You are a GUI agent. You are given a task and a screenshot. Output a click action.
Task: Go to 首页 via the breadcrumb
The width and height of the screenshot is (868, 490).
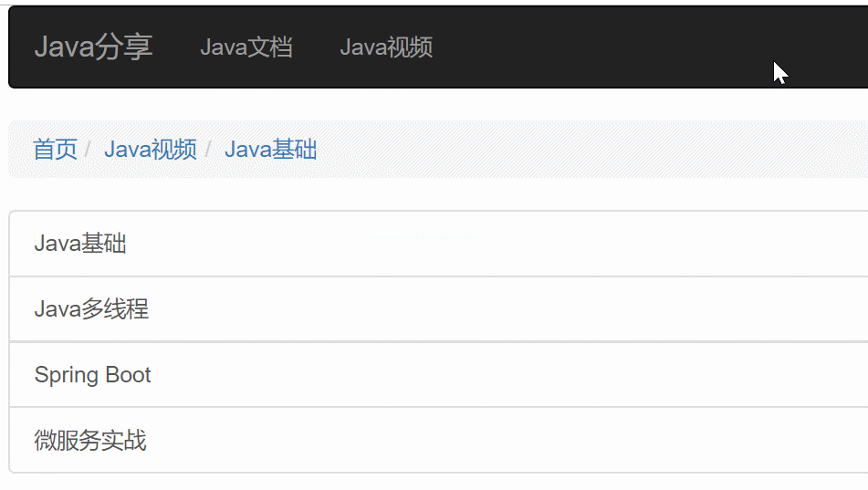point(55,150)
